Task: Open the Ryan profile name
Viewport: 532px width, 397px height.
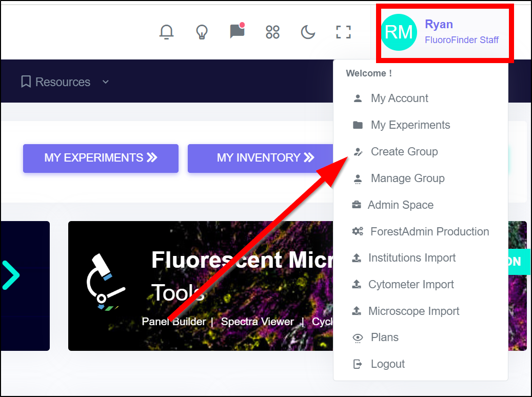Action: click(x=439, y=25)
